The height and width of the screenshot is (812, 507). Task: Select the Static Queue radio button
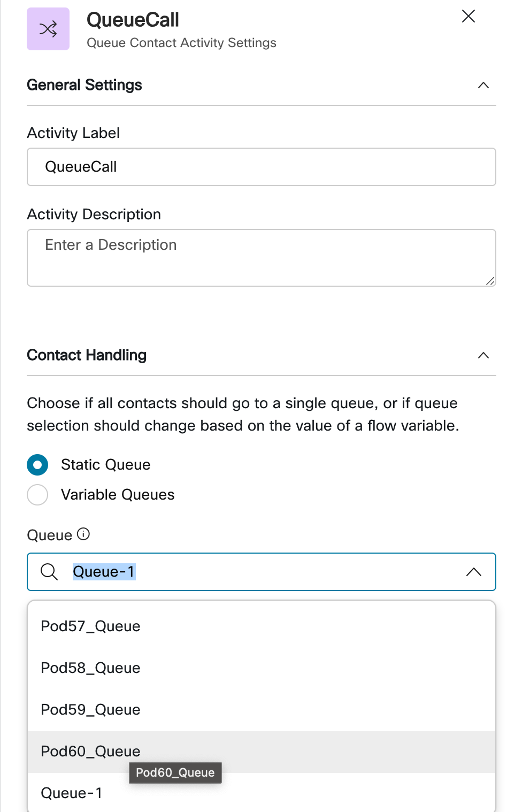coord(37,465)
